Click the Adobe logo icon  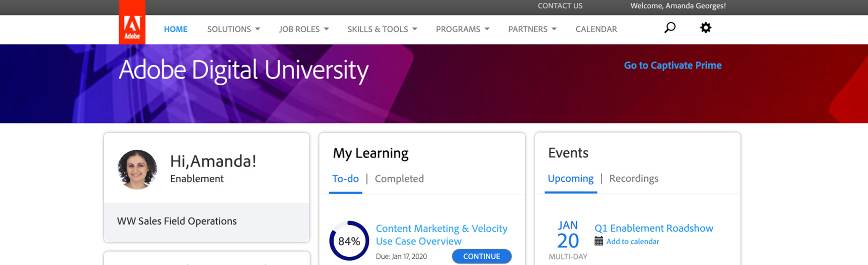pyautogui.click(x=132, y=27)
